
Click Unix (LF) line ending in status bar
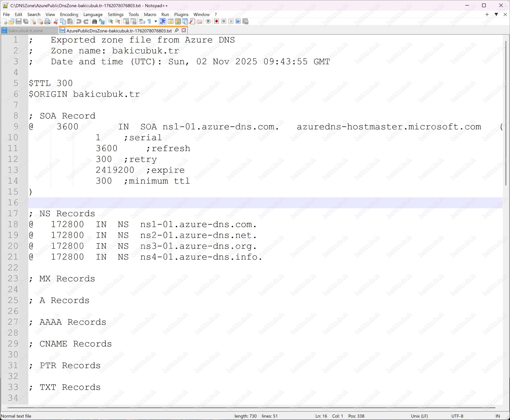[419, 416]
